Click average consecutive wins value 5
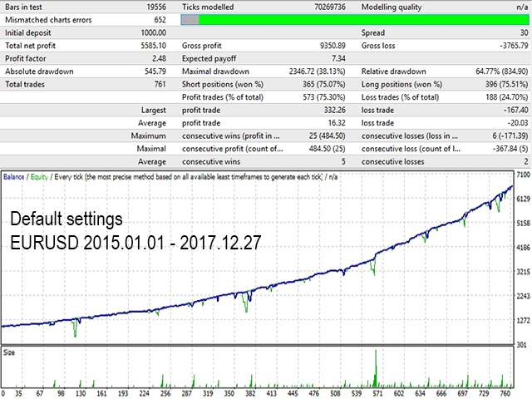The image size is (532, 399). pyautogui.click(x=343, y=161)
